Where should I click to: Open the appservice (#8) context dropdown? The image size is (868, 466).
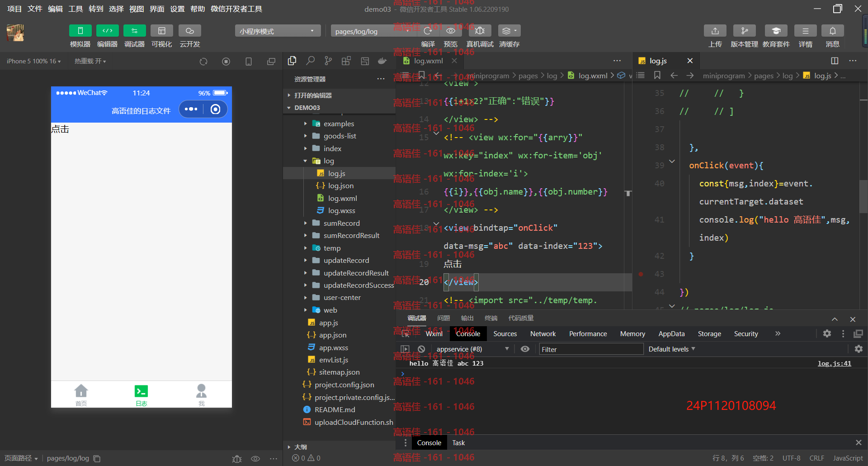click(x=472, y=349)
